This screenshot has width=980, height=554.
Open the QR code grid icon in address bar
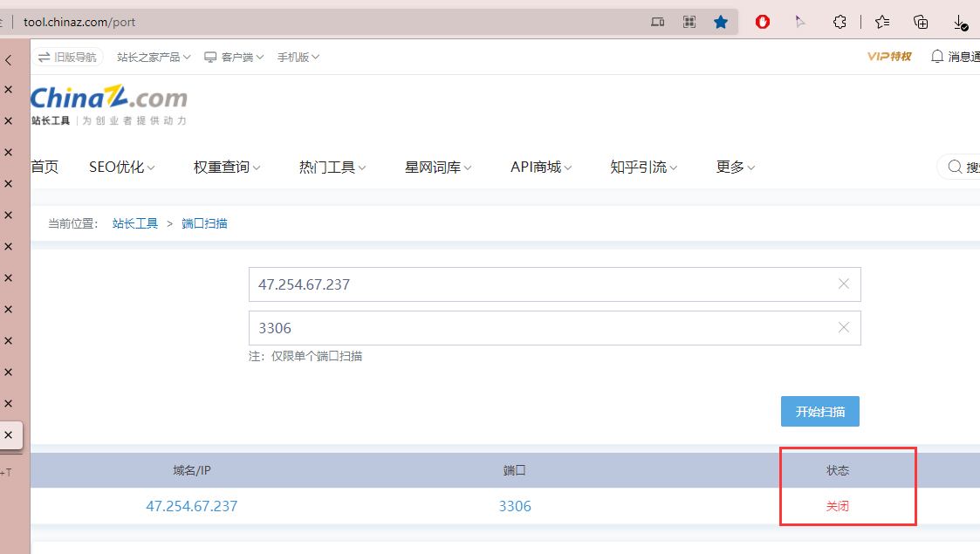pos(689,23)
